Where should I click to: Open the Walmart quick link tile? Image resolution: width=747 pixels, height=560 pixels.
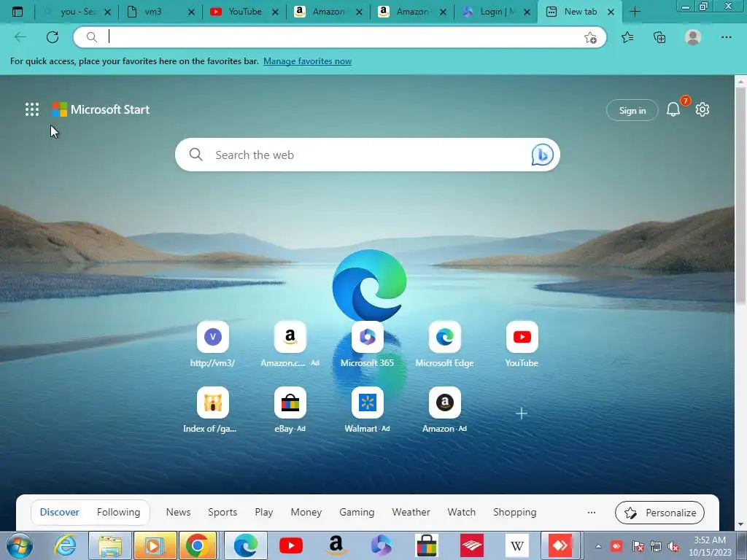367,402
